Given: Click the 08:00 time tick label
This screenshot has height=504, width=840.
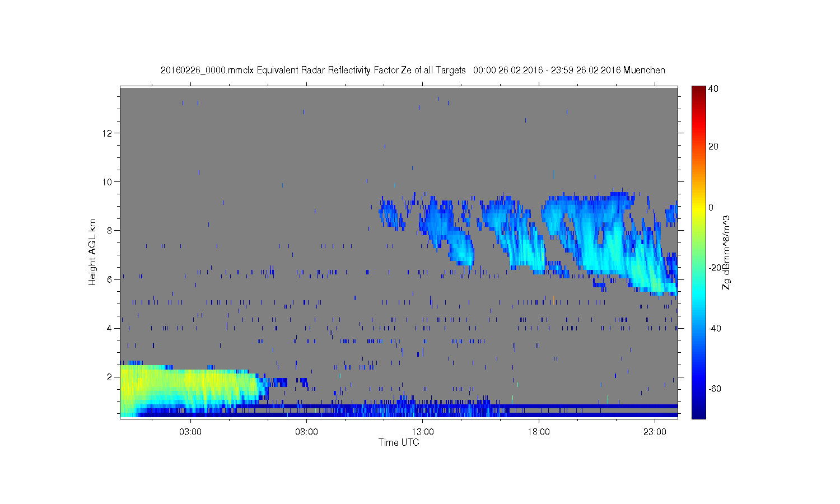Looking at the screenshot, I should pyautogui.click(x=307, y=432).
